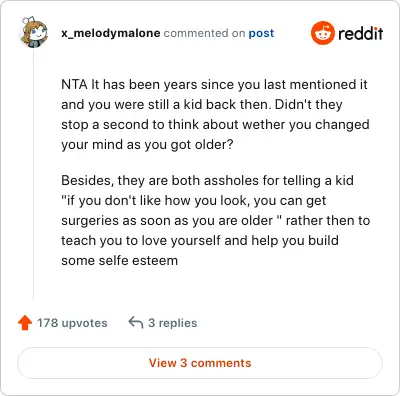Click the phrase "rather then to"

pos(328,221)
